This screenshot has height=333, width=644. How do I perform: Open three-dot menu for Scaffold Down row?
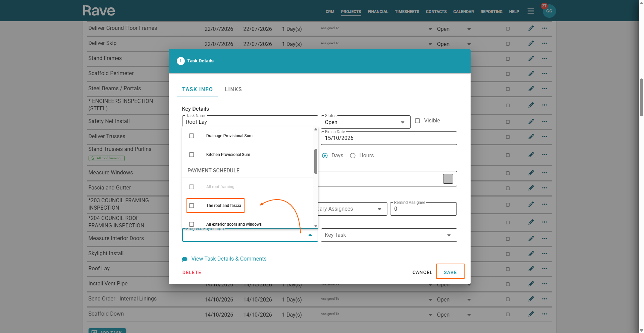click(544, 314)
